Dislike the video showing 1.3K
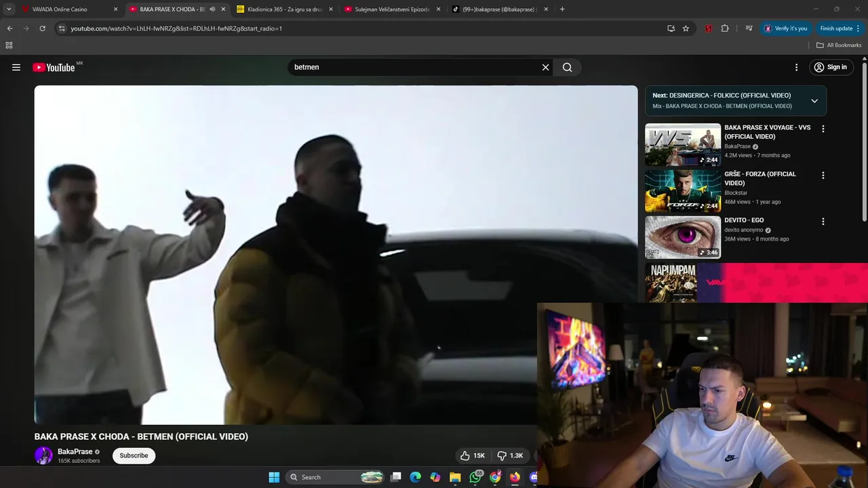Screen dimensions: 868x488 tap(510, 455)
